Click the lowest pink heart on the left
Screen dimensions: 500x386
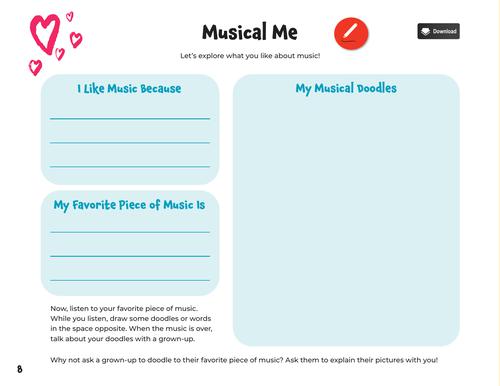(x=35, y=67)
